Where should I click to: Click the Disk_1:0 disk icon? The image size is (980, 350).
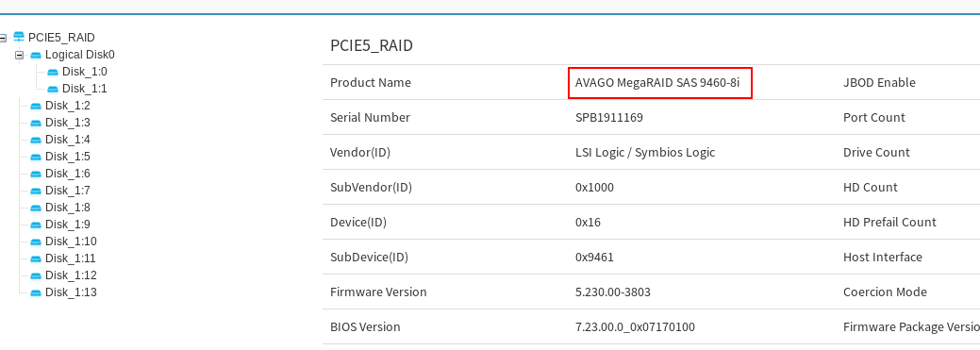[x=53, y=73]
